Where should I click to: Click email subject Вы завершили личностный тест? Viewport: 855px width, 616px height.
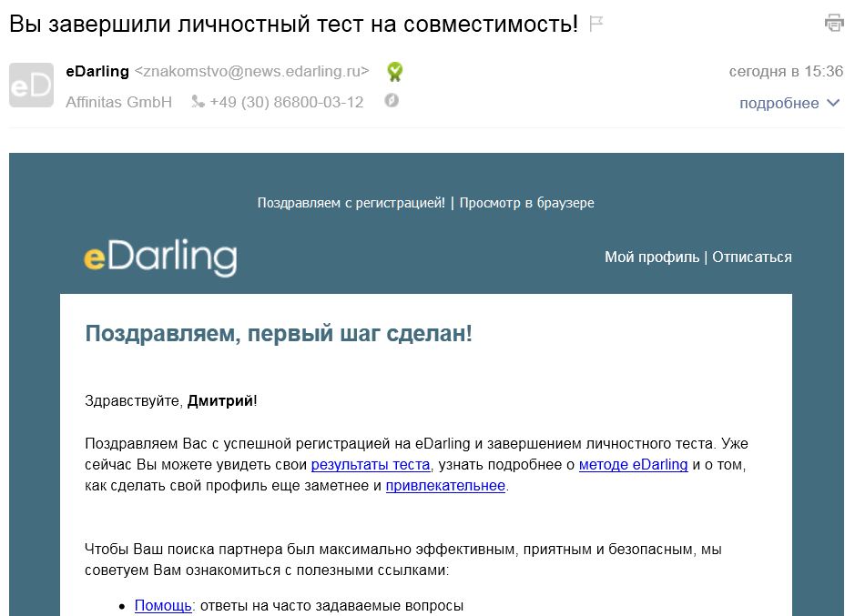(x=294, y=24)
